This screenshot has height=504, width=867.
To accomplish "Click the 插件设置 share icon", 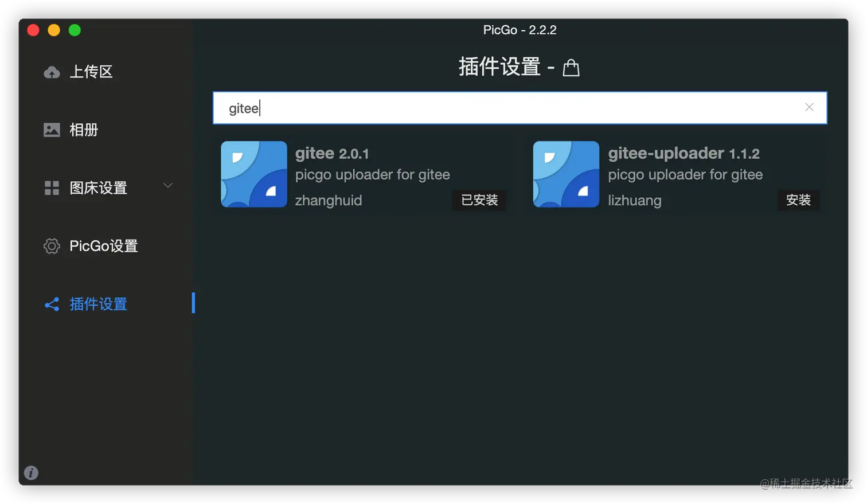I will [x=52, y=304].
